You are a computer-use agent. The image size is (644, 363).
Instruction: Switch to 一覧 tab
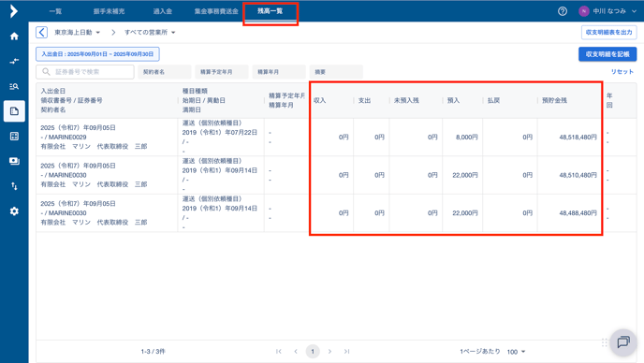(55, 11)
